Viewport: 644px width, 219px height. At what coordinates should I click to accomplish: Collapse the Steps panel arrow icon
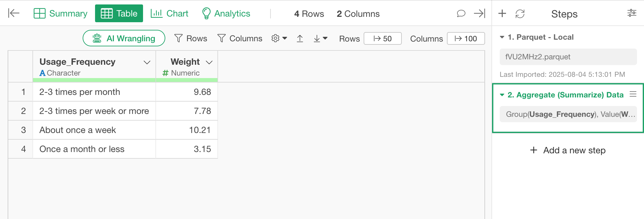pyautogui.click(x=479, y=13)
